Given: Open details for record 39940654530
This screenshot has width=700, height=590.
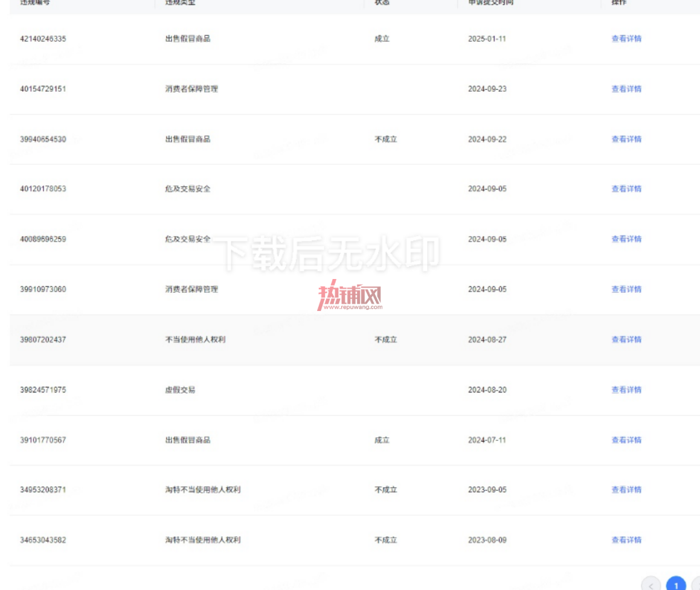Looking at the screenshot, I should [626, 139].
